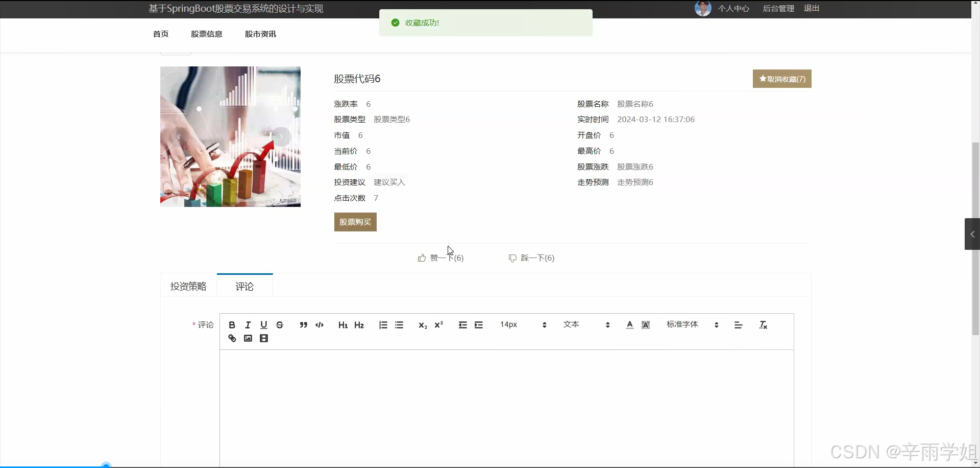The width and height of the screenshot is (980, 468).
Task: Toggle bold formatting in the comment editor
Action: click(232, 324)
